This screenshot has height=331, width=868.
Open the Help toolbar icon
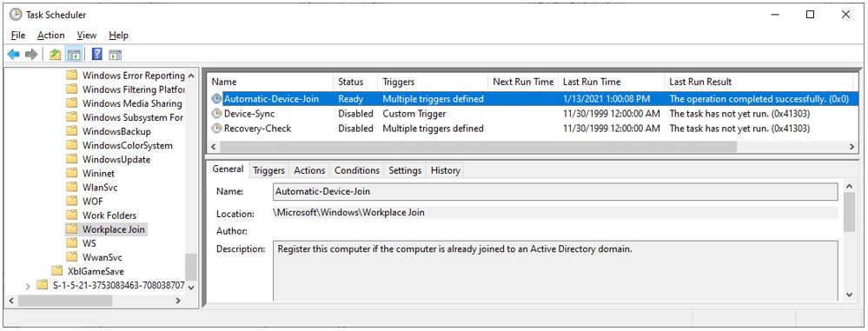point(97,54)
